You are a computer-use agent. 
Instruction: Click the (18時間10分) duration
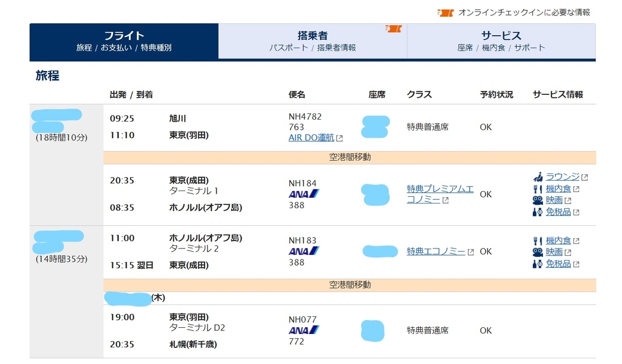(x=61, y=138)
